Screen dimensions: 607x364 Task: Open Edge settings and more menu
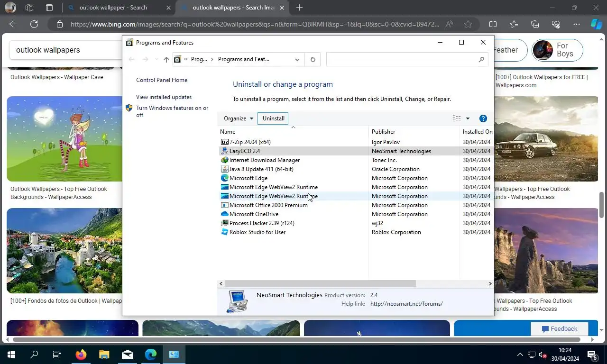pyautogui.click(x=577, y=24)
